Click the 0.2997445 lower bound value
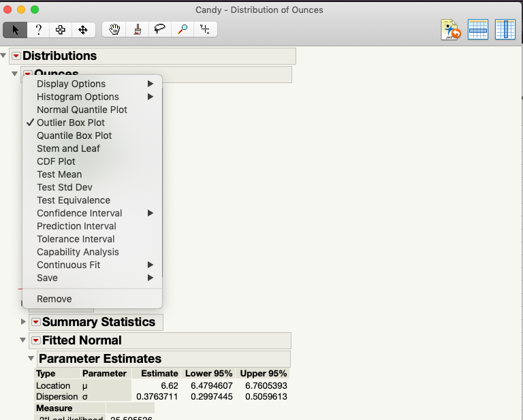The height and width of the screenshot is (420, 523). (x=212, y=397)
